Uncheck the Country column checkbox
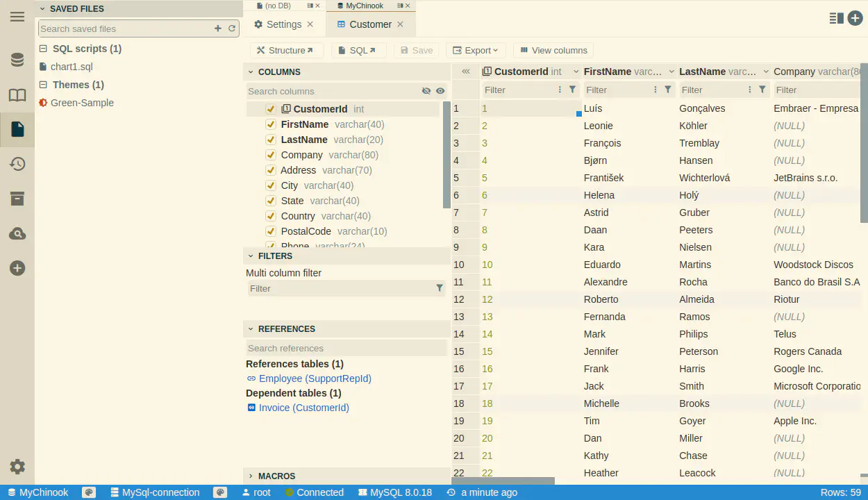 tap(271, 216)
